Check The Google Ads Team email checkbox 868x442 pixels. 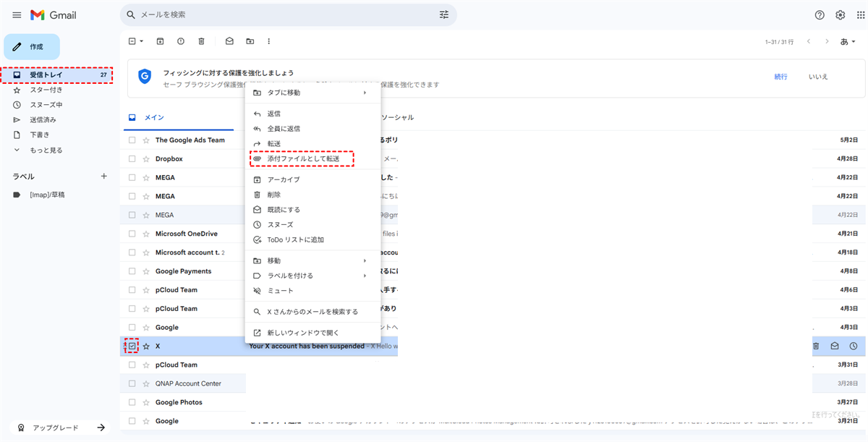(132, 140)
